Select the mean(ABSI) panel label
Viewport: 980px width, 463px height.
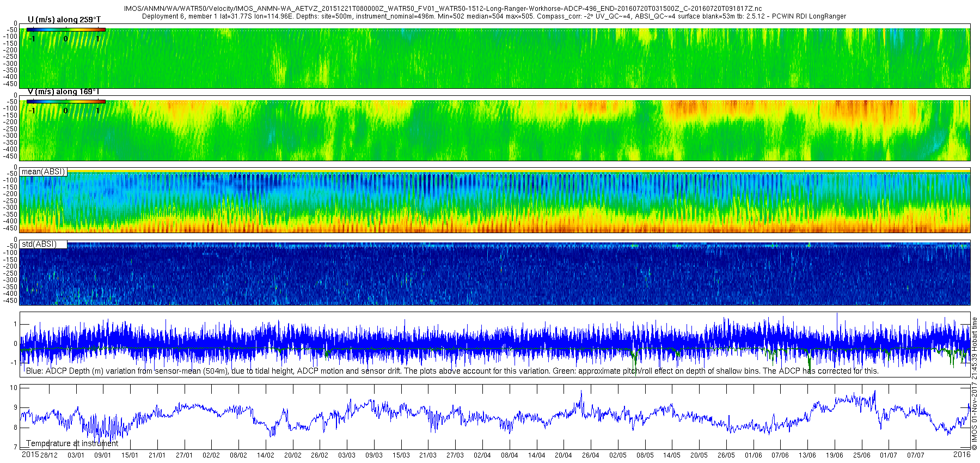pyautogui.click(x=44, y=172)
